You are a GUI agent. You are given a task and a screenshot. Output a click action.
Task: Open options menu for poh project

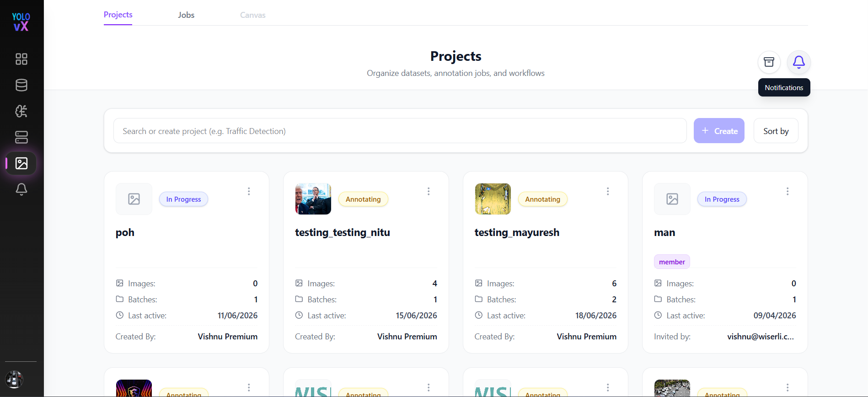(249, 191)
